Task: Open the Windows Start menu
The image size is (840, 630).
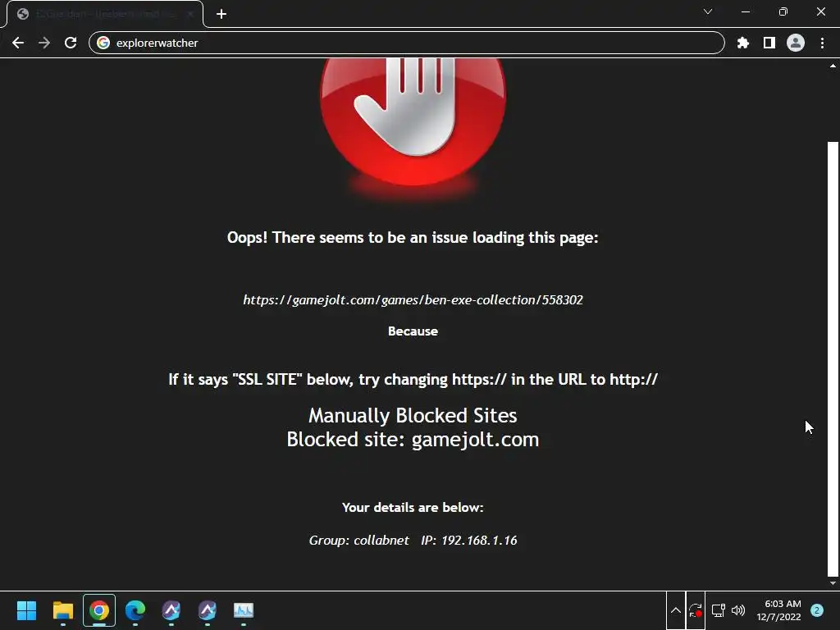Action: (x=26, y=610)
